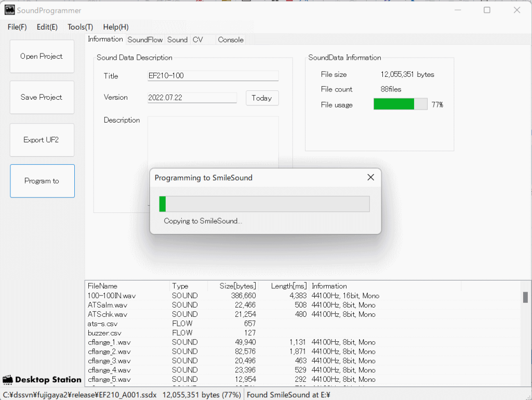Switch to the Console tab
Image resolution: width=532 pixels, height=400 pixels.
230,40
